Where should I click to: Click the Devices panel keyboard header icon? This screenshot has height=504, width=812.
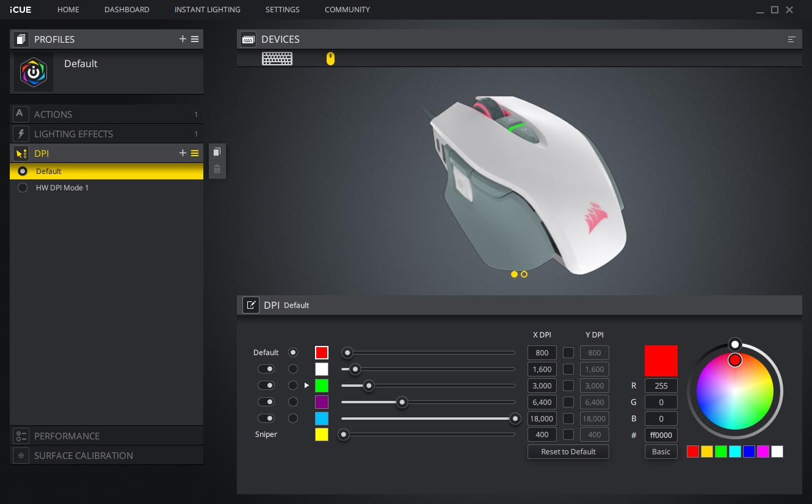(248, 39)
